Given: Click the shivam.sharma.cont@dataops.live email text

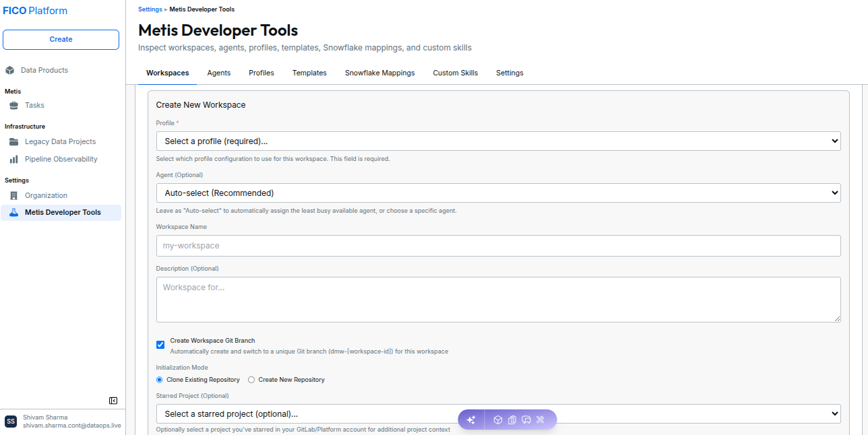Looking at the screenshot, I should point(72,426).
